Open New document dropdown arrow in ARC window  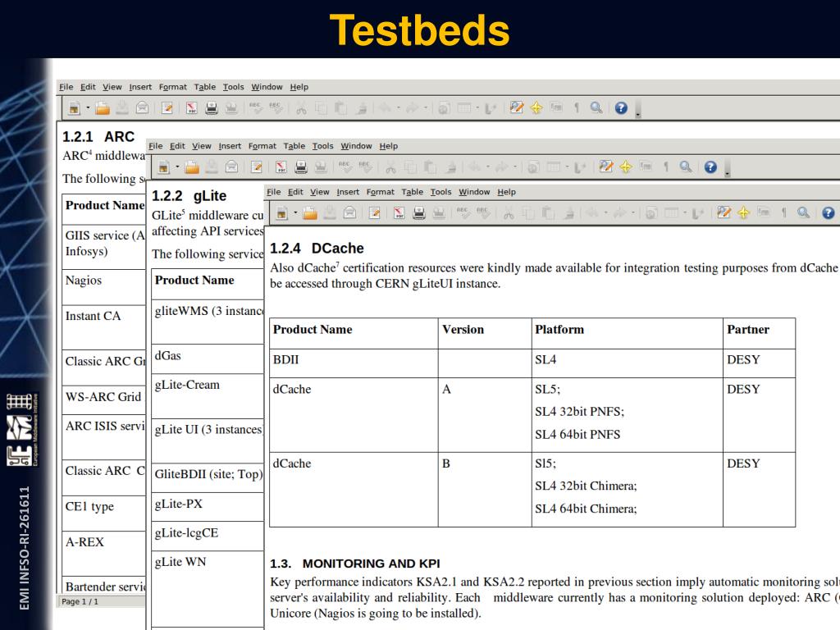click(x=88, y=108)
